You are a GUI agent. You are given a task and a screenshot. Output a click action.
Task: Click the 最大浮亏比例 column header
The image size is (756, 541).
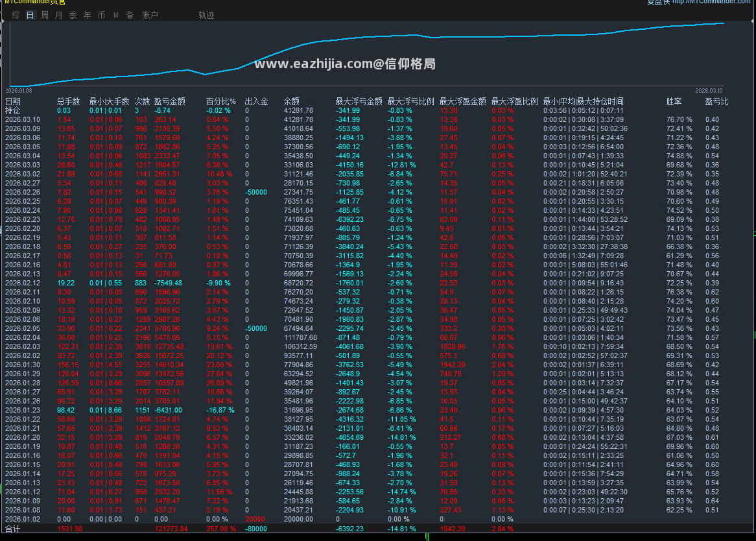click(411, 101)
